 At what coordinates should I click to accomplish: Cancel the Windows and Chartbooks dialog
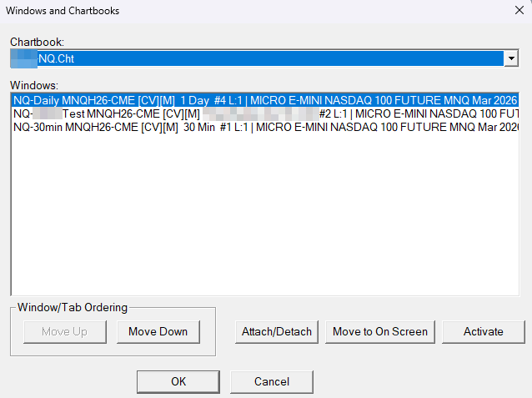(x=272, y=381)
